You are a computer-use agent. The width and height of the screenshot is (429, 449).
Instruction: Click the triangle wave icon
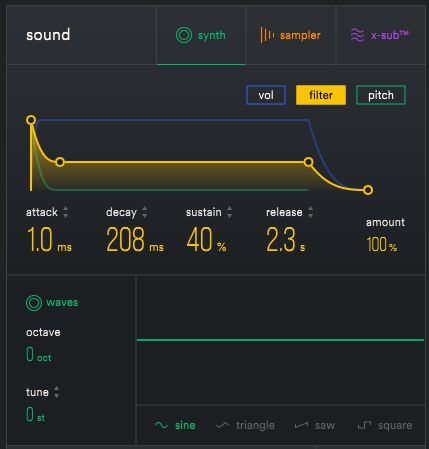222,425
